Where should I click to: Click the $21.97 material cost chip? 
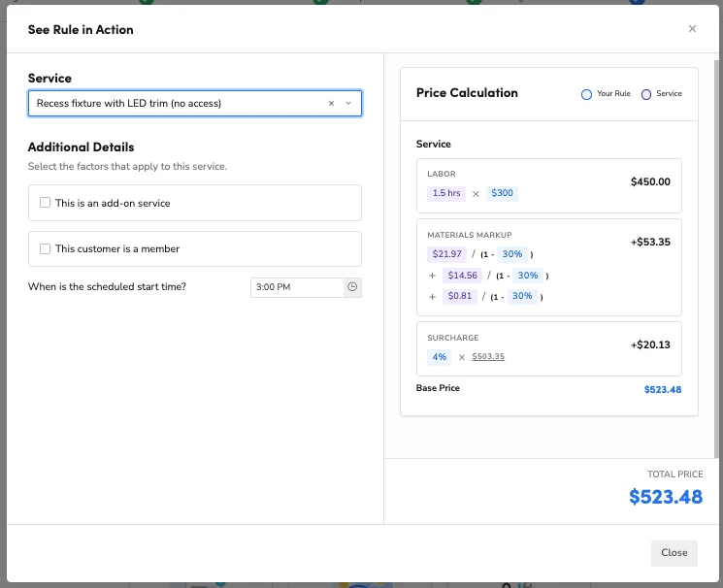446,254
